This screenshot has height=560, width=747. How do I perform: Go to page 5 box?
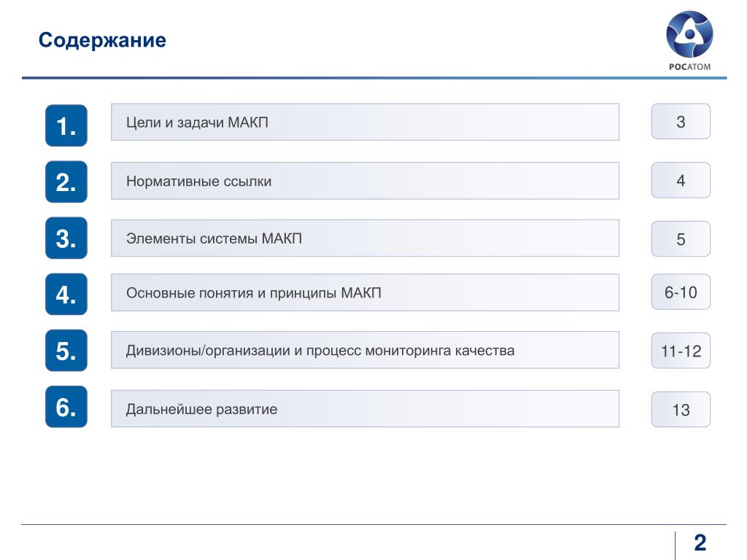(681, 238)
